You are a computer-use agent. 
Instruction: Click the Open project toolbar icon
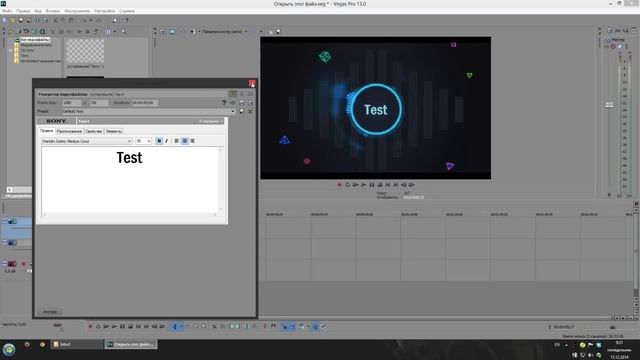[x=13, y=20]
